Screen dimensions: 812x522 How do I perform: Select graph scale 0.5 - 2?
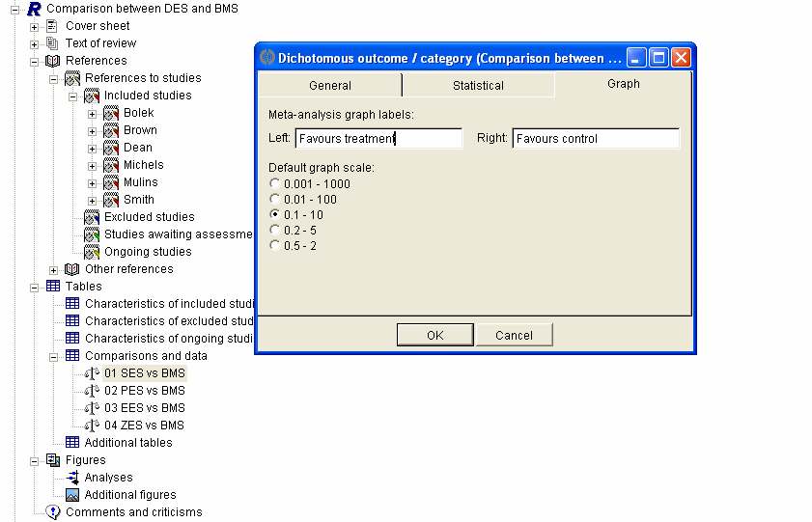pyautogui.click(x=274, y=245)
